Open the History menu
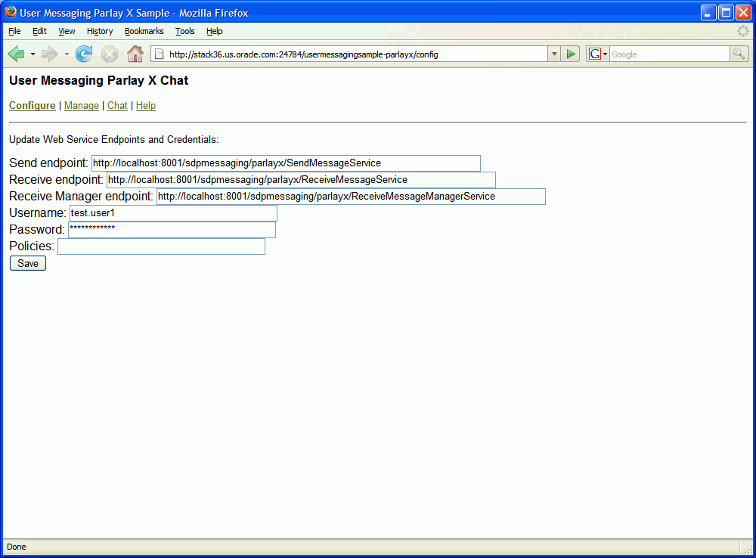 click(100, 31)
